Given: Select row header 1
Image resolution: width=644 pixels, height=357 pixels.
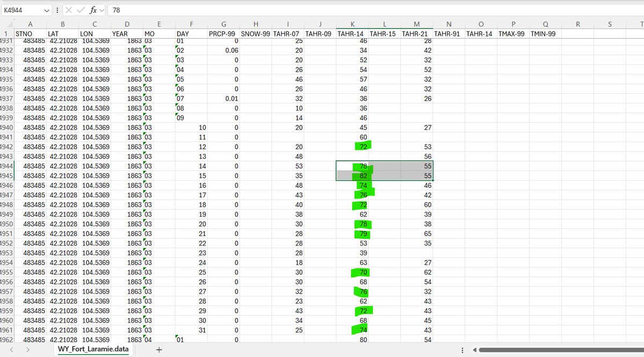Looking at the screenshot, I should [6, 34].
